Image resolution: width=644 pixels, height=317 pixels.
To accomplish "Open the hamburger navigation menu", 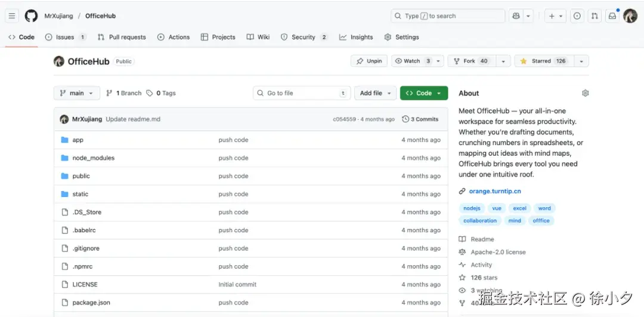I will click(x=12, y=16).
